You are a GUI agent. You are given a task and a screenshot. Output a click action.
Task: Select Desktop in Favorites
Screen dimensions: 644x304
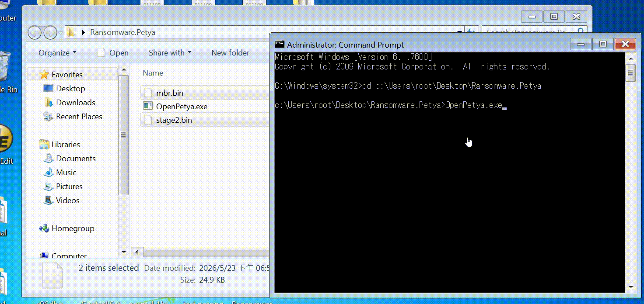[70, 89]
